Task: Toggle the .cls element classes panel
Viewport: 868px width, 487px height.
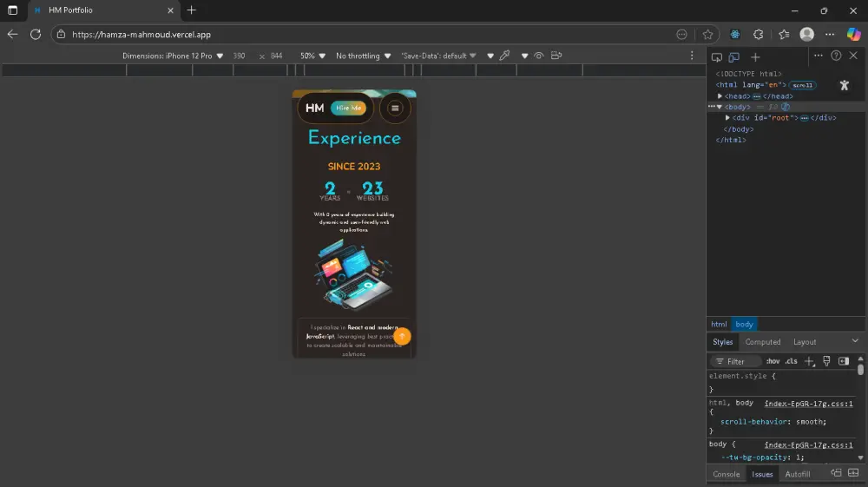Action: click(792, 361)
